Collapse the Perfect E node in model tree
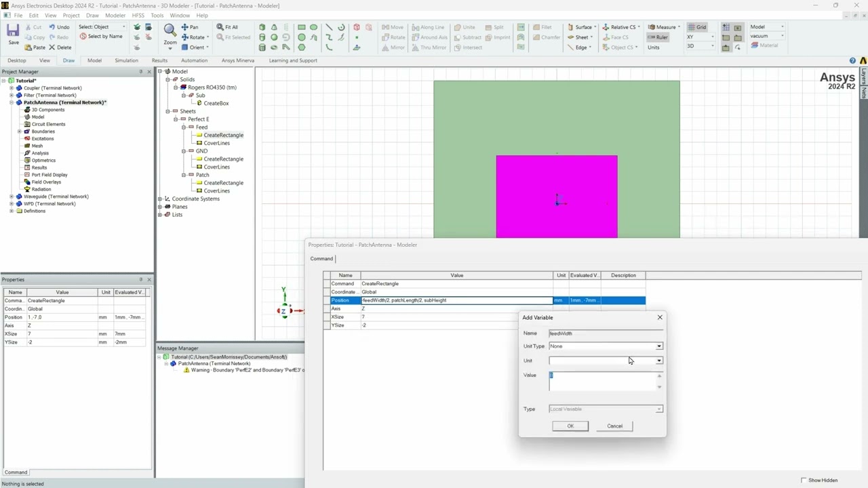The width and height of the screenshot is (868, 488). click(x=176, y=119)
